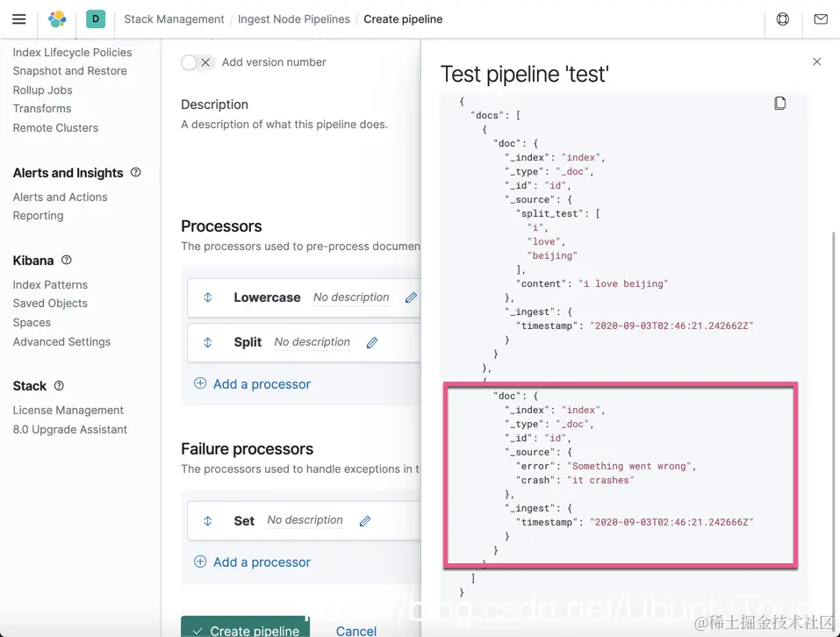Open the help menu icon

pyautogui.click(x=783, y=19)
